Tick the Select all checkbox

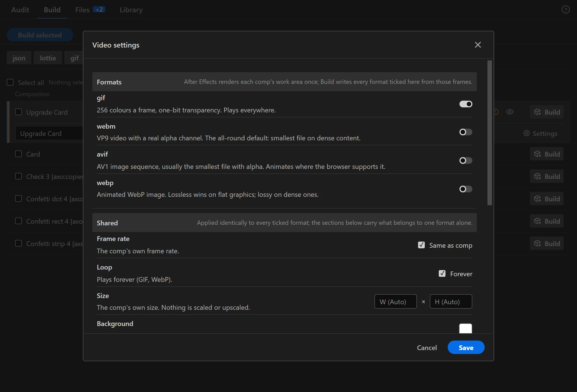[x=10, y=82]
